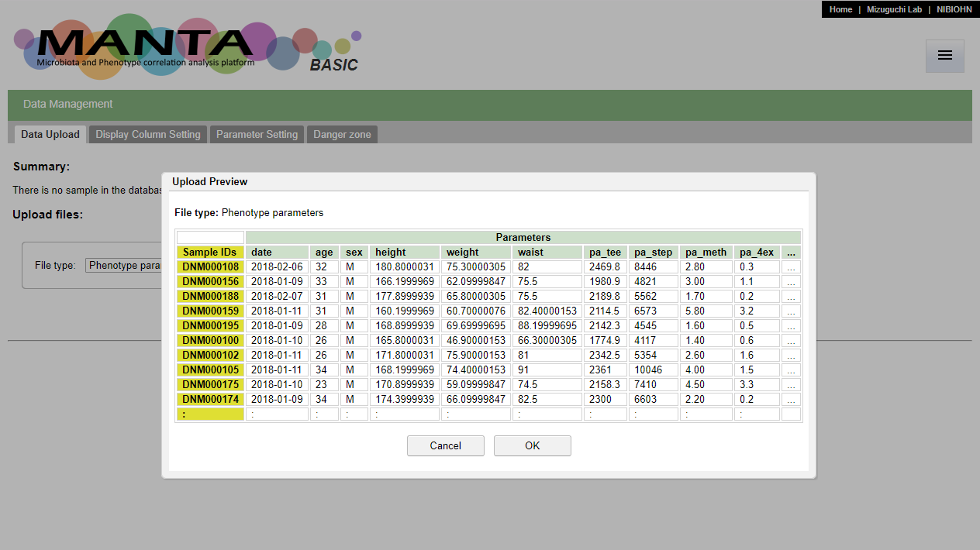Image resolution: width=980 pixels, height=550 pixels.
Task: Select sample ID DNM000105
Action: [210, 370]
